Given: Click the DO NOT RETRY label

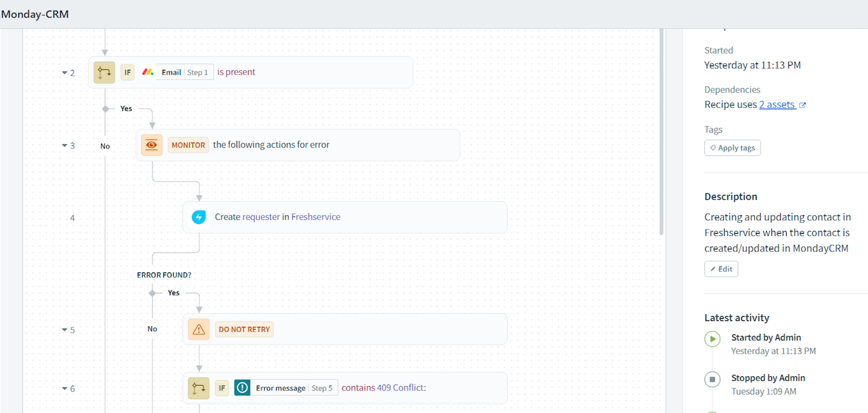Looking at the screenshot, I should tap(244, 329).
